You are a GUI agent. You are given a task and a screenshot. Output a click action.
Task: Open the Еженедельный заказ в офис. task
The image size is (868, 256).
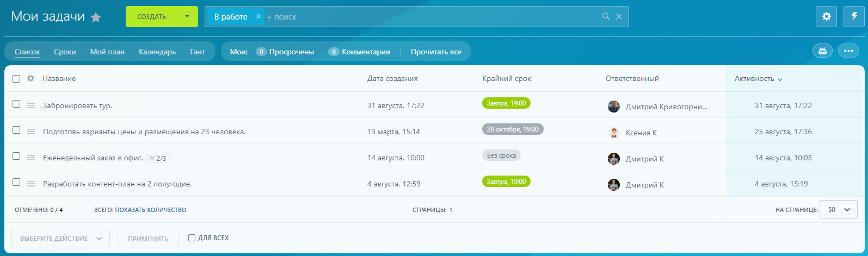[93, 158]
